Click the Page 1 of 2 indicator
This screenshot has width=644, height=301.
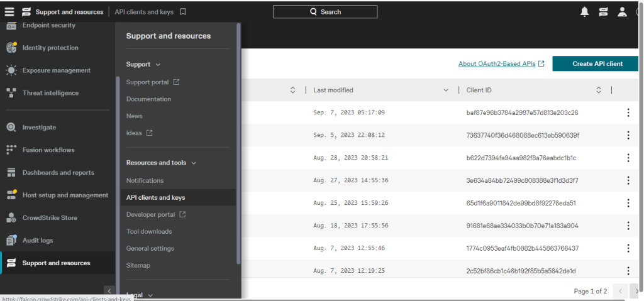pos(590,291)
